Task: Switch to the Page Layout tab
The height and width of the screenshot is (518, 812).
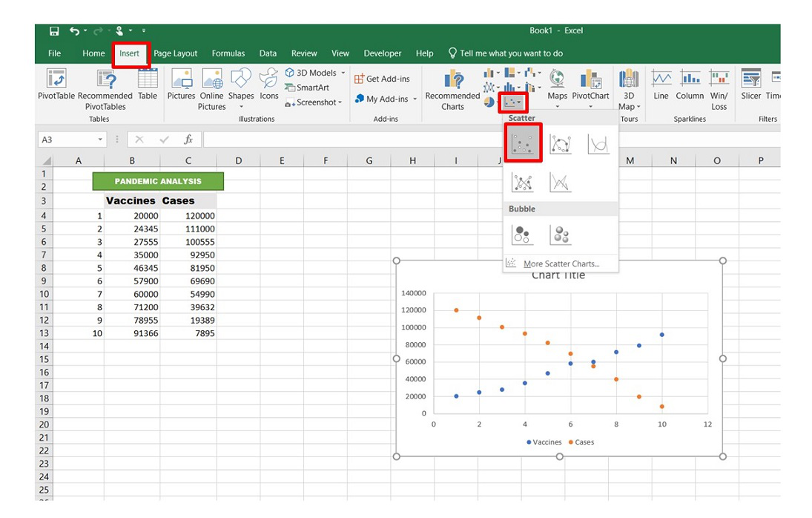Action: 175,53
